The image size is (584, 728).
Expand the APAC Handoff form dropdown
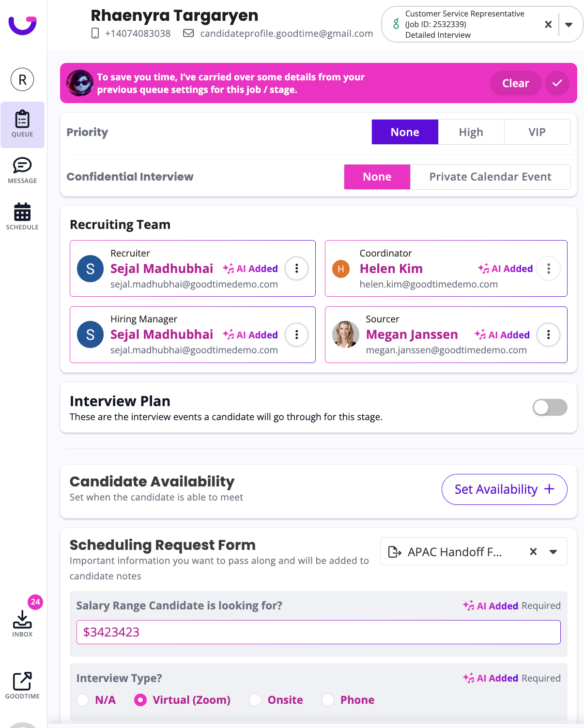(x=553, y=552)
